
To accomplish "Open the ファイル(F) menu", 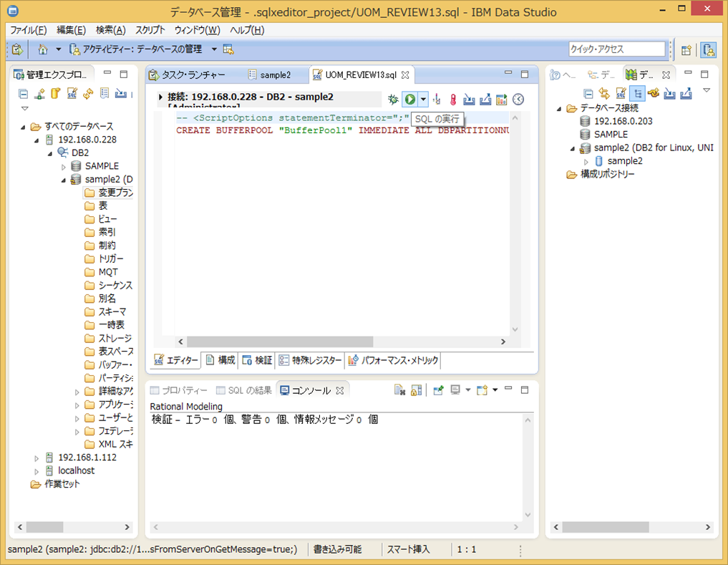I will tap(29, 30).
